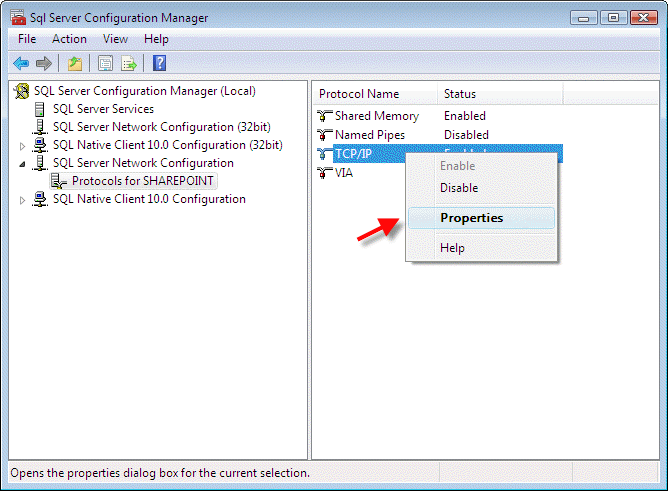
Task: Click the Back arrow toolbar icon
Action: [21, 64]
